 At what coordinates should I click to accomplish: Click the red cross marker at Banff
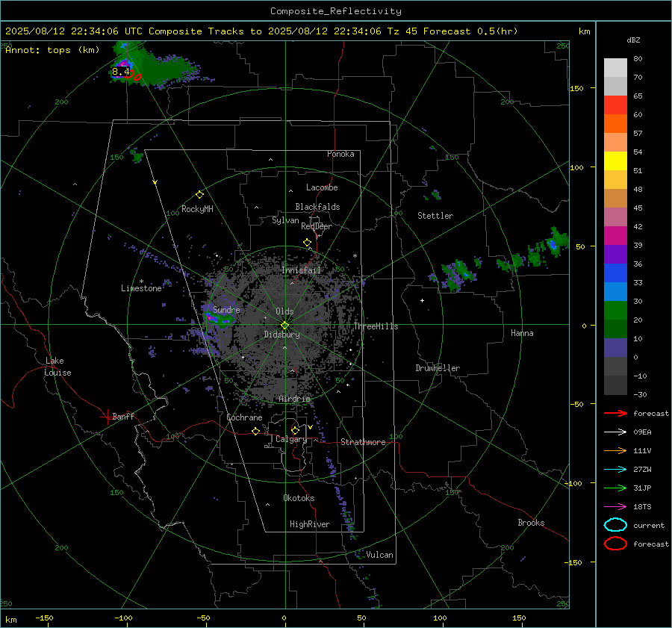click(107, 417)
